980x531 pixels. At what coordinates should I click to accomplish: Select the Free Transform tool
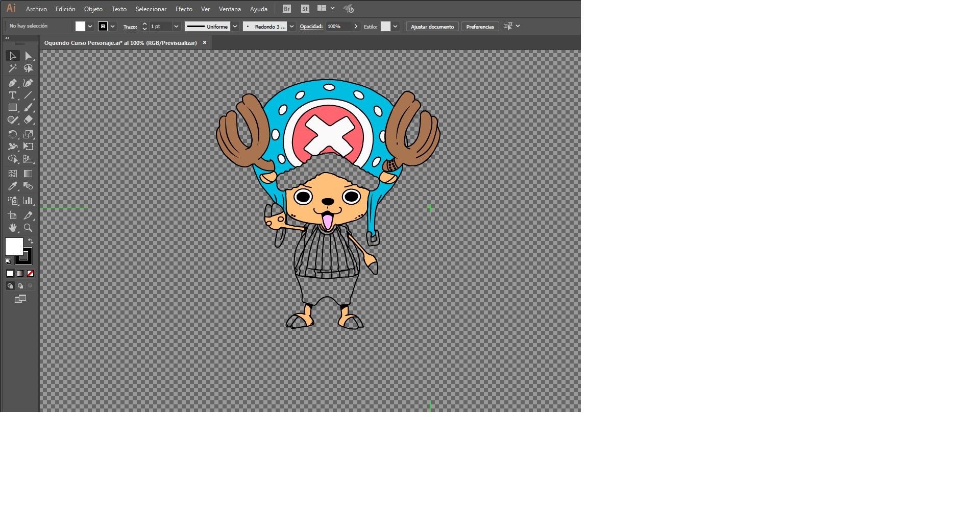29,147
